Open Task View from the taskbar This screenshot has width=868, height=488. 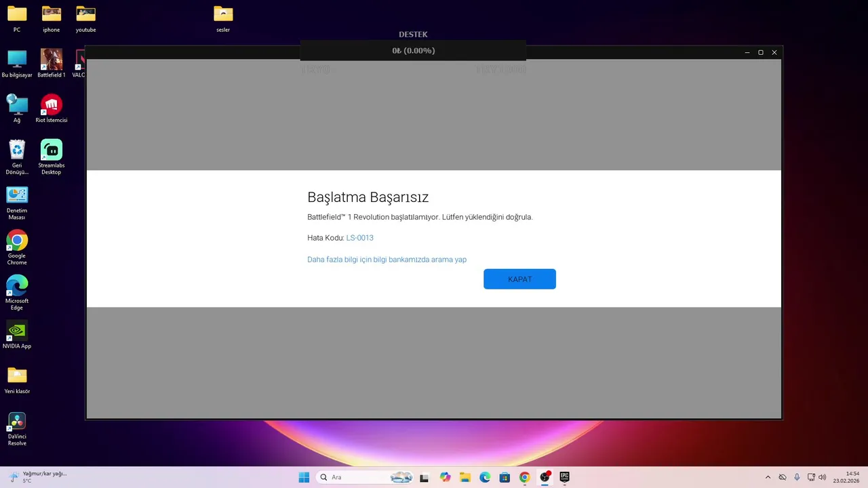[x=425, y=477]
